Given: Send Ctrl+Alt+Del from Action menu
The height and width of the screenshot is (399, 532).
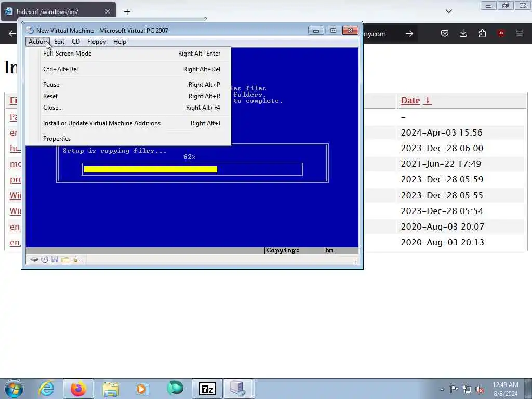Looking at the screenshot, I should (x=128, y=69).
